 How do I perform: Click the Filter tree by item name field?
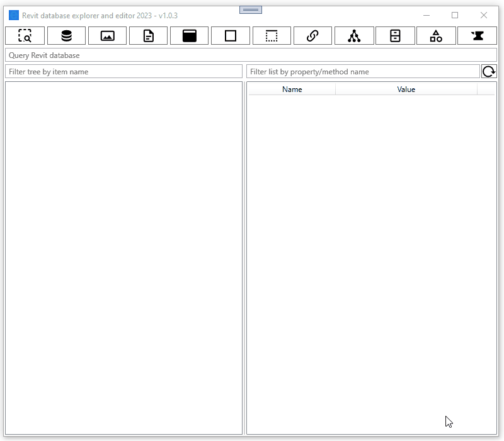point(123,71)
